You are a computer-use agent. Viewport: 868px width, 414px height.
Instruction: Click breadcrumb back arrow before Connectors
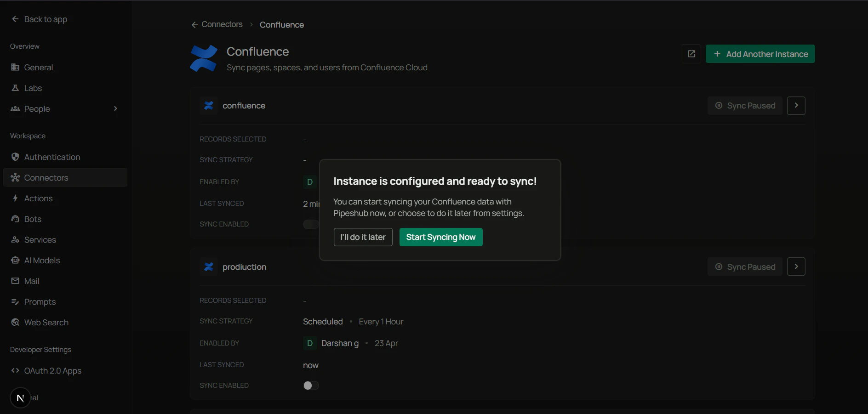click(x=194, y=25)
